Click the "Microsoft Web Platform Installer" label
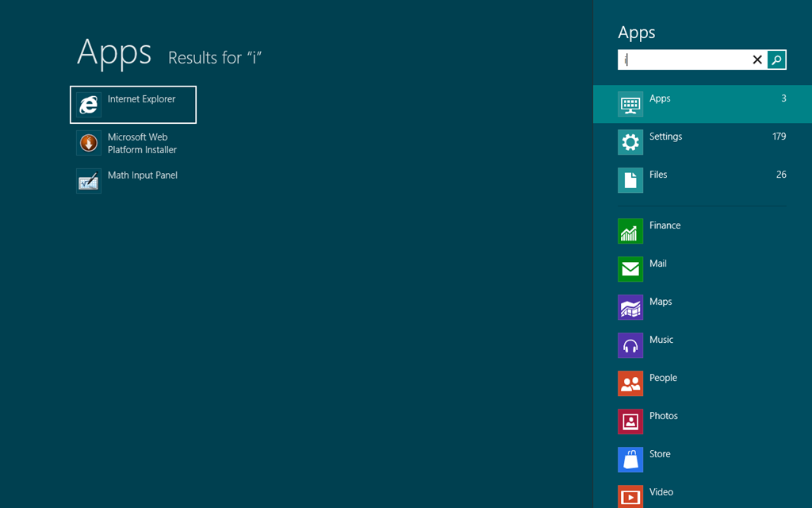The height and width of the screenshot is (508, 812). tap(142, 144)
